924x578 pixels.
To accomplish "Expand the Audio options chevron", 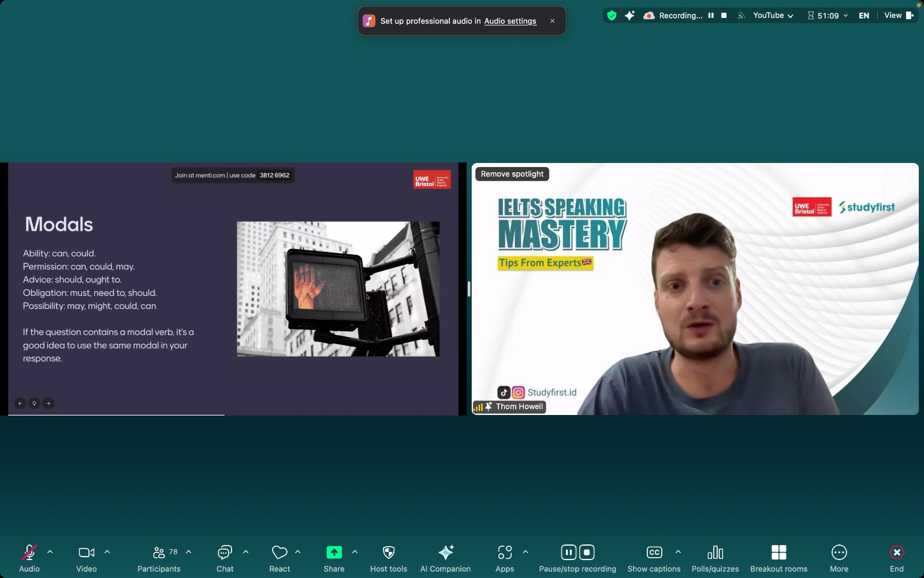I will click(50, 552).
